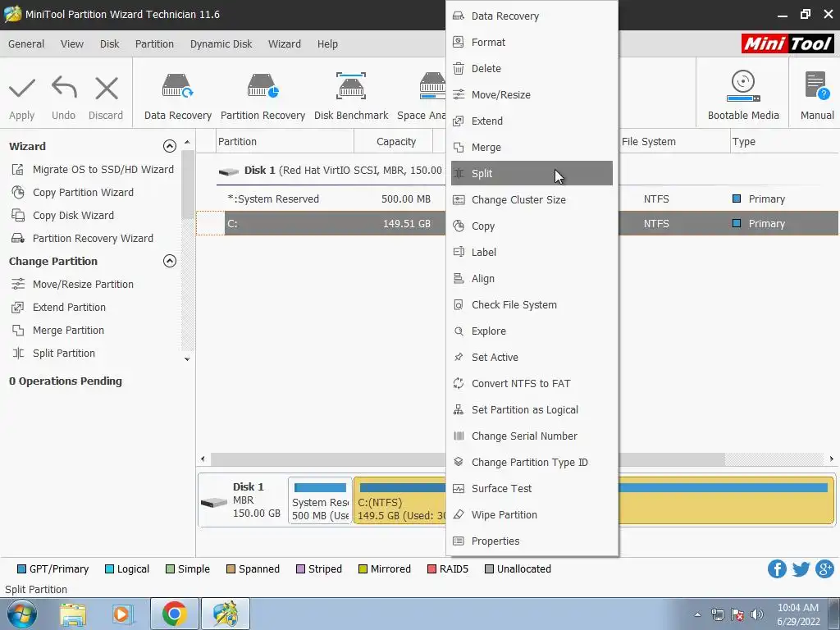This screenshot has height=630, width=840.
Task: Click the Discard X icon
Action: pos(106,89)
